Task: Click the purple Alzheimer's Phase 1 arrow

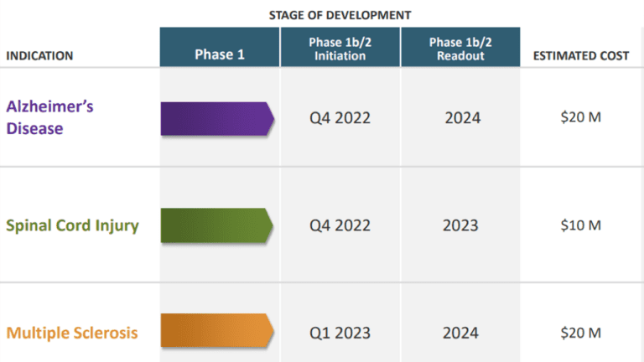Action: pyautogui.click(x=217, y=118)
